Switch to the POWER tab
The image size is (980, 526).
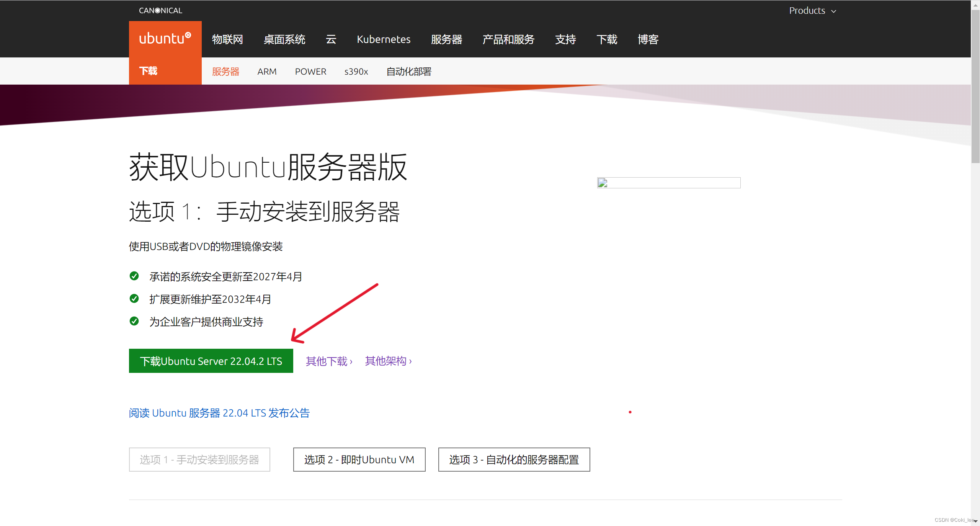310,71
